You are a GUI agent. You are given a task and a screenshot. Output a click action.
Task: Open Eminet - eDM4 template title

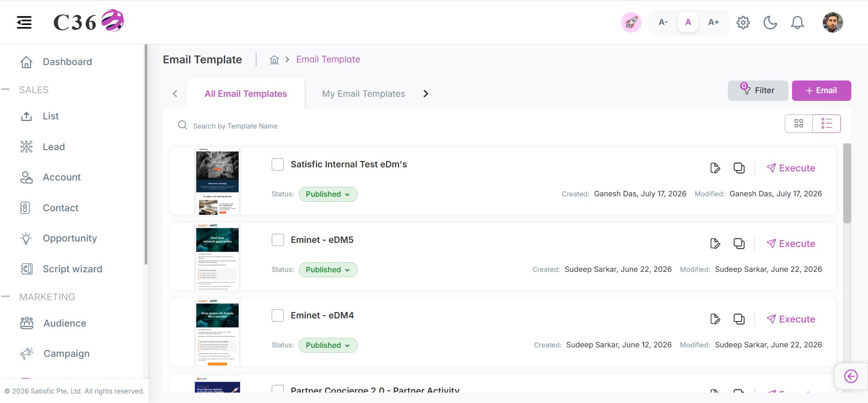[x=322, y=315]
